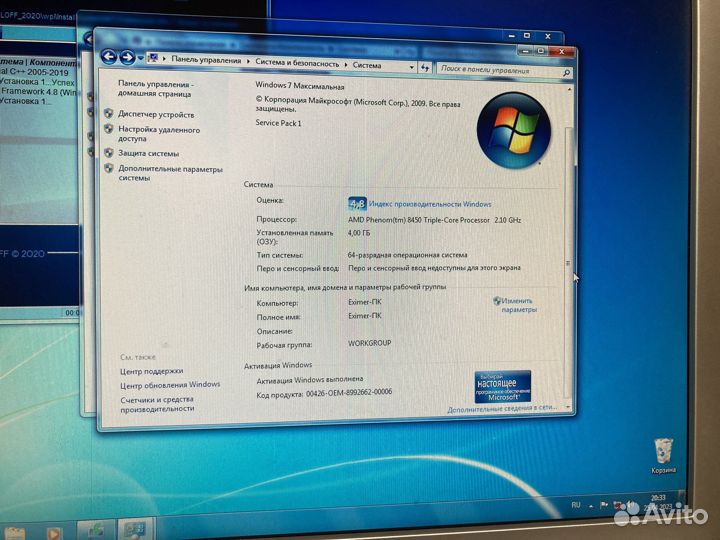Image resolution: width=720 pixels, height=540 pixels.
Task: Close the System window
Action: click(x=561, y=51)
